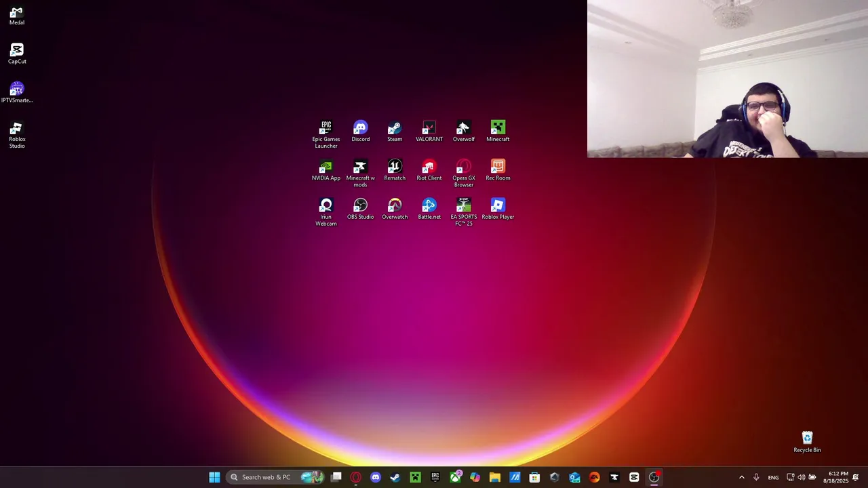868x488 pixels.
Task: Open the ENG language switcher
Action: [773, 477]
